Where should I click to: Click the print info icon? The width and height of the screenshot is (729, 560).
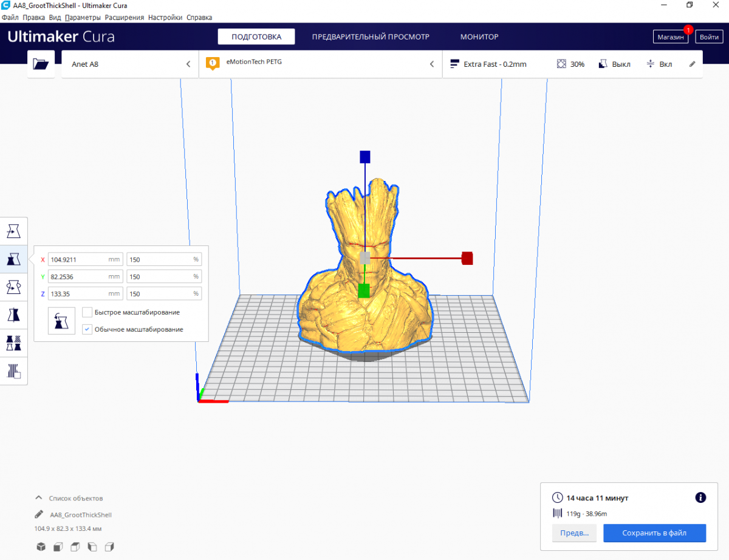click(x=700, y=497)
